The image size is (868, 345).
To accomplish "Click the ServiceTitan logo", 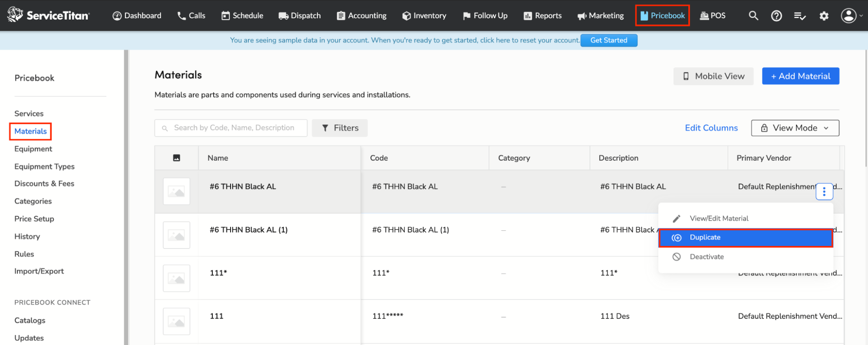I will click(49, 15).
